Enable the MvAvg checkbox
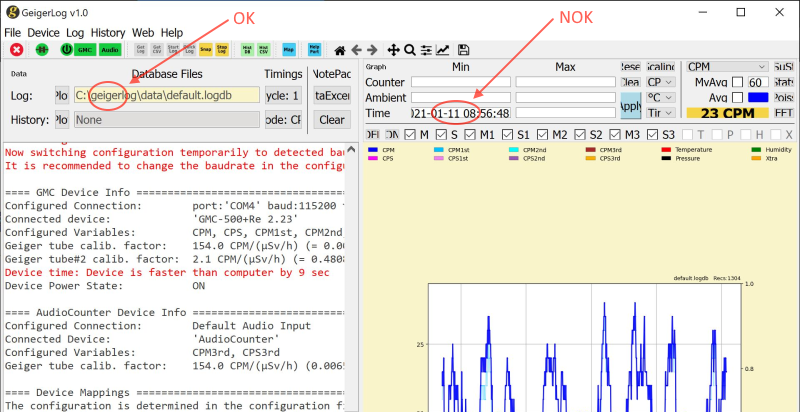This screenshot has width=800, height=412. click(x=737, y=82)
